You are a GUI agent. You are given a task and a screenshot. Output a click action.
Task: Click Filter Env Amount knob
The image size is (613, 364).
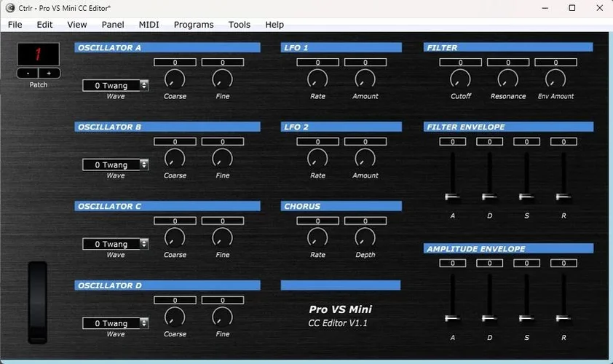555,79
